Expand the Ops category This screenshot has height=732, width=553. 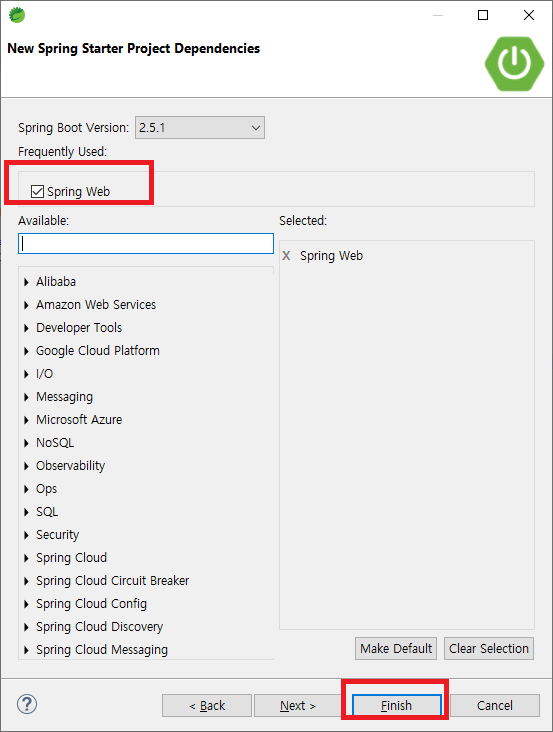point(27,489)
